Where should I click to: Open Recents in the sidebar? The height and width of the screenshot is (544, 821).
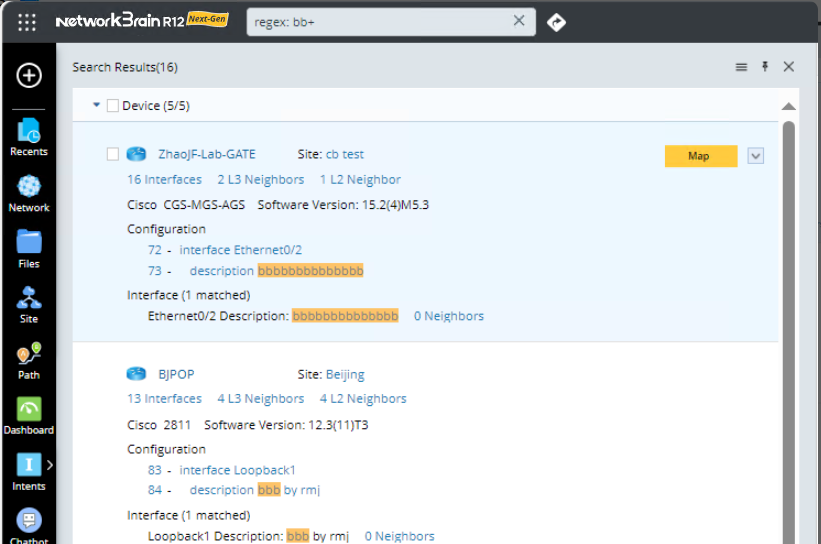(29, 137)
